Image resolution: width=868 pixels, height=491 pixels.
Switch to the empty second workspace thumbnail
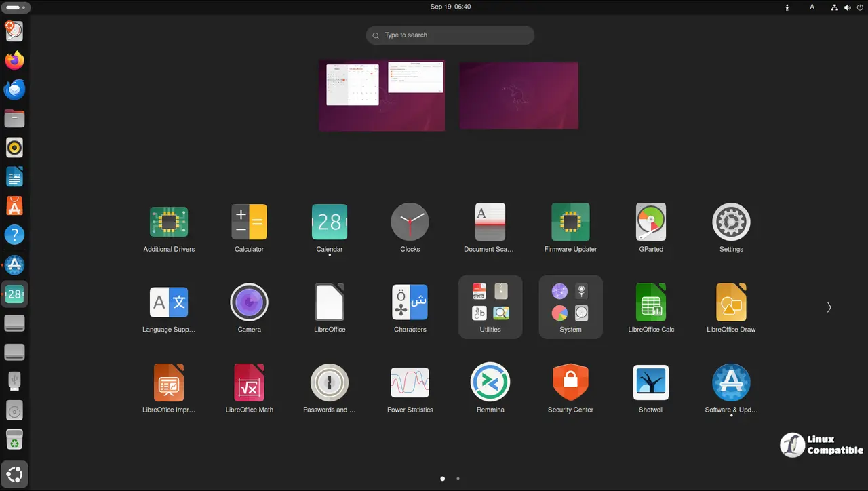click(519, 95)
